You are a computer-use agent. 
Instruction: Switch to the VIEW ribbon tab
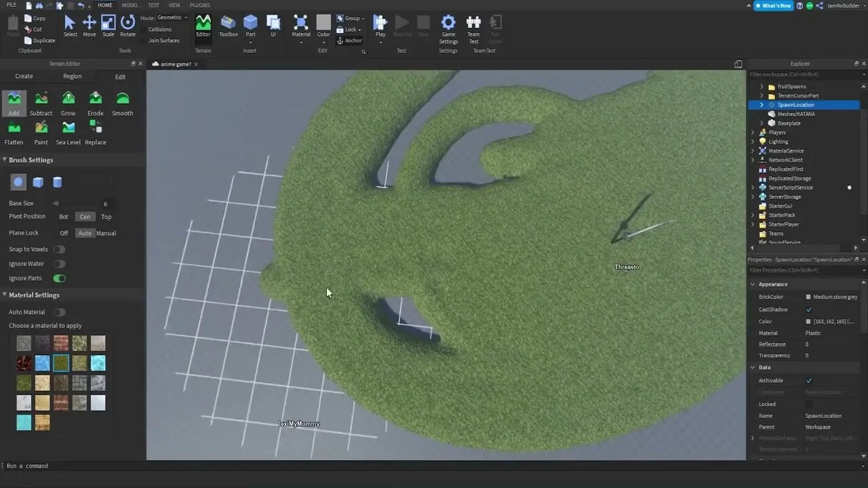point(174,5)
